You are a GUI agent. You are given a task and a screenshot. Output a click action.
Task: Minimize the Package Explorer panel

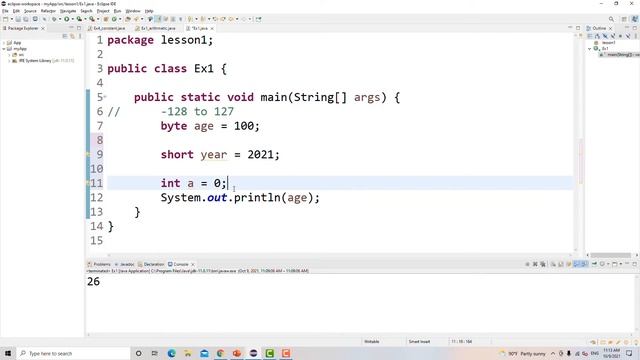pyautogui.click(x=71, y=28)
